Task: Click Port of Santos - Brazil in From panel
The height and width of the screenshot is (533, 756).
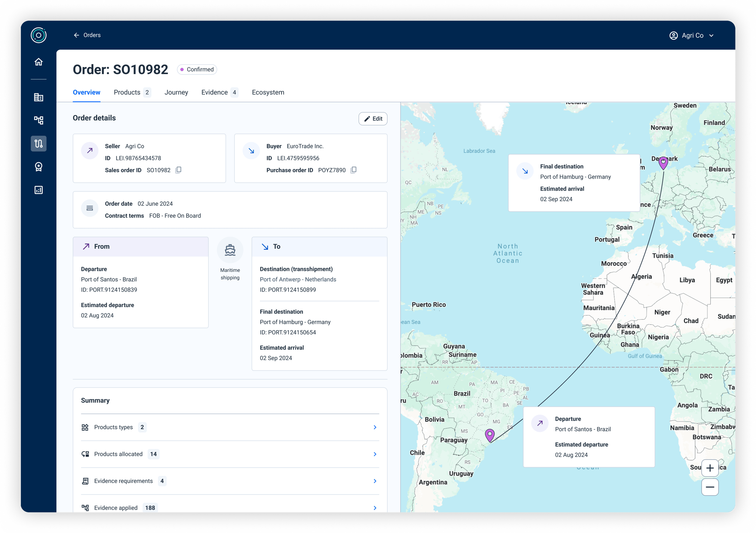Action: tap(109, 280)
